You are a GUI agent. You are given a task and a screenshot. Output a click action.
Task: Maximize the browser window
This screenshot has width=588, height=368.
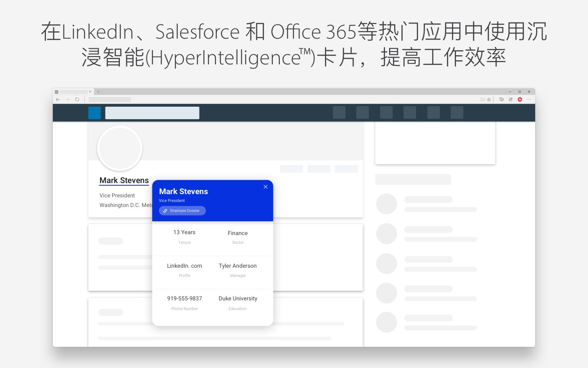click(520, 92)
